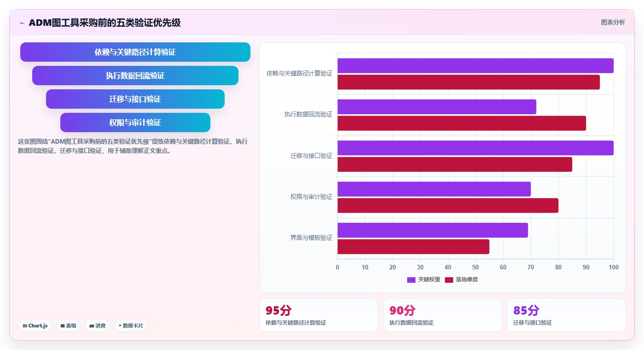Click y-axis label 界面与模板验证
The width and height of the screenshot is (644, 350).
pos(311,238)
